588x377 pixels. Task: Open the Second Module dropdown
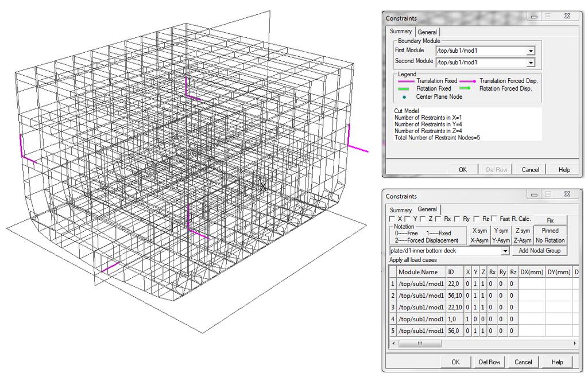point(531,63)
